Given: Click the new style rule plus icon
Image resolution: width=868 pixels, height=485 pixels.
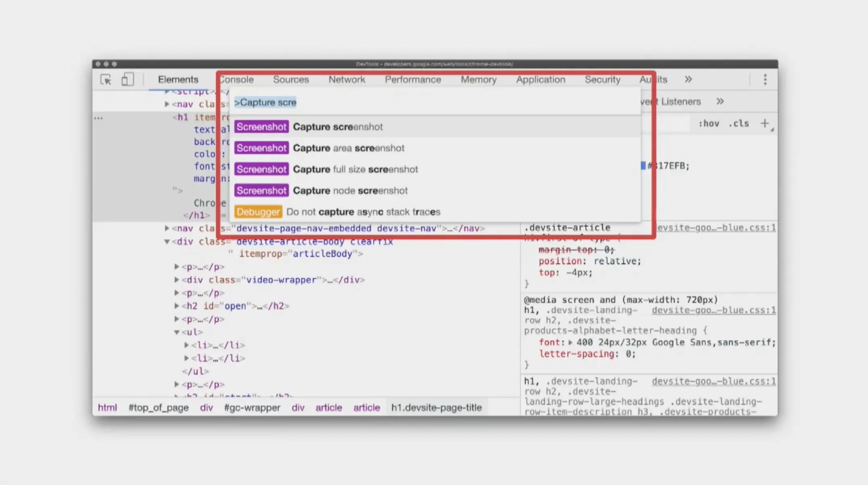Looking at the screenshot, I should click(x=765, y=123).
